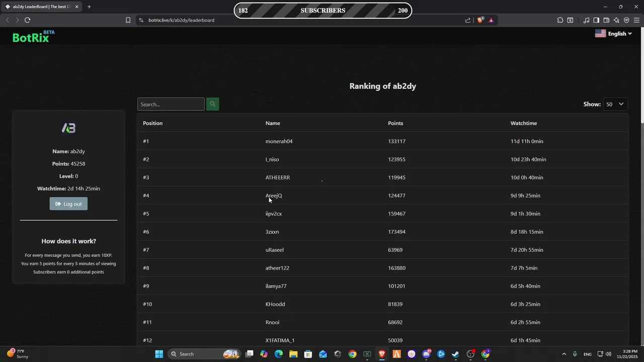This screenshot has height=362, width=644.
Task: Click the page vertical scrollbar
Action: pos(641,75)
